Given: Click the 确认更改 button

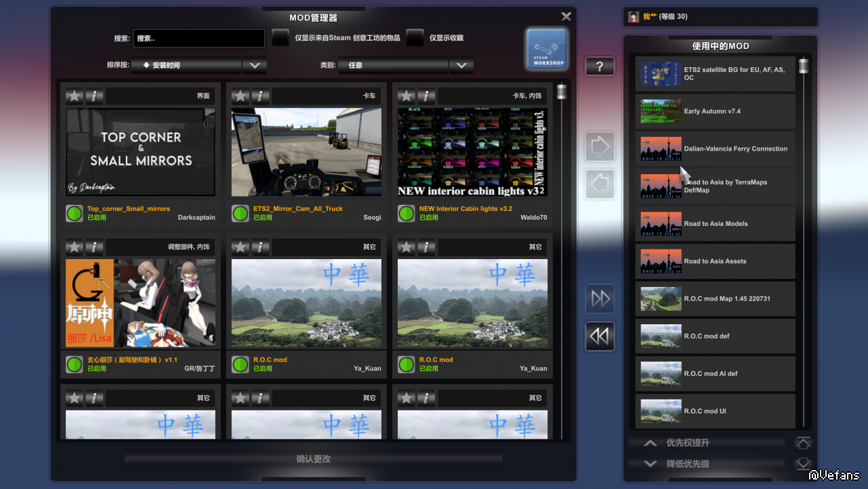Looking at the screenshot, I should [x=313, y=459].
